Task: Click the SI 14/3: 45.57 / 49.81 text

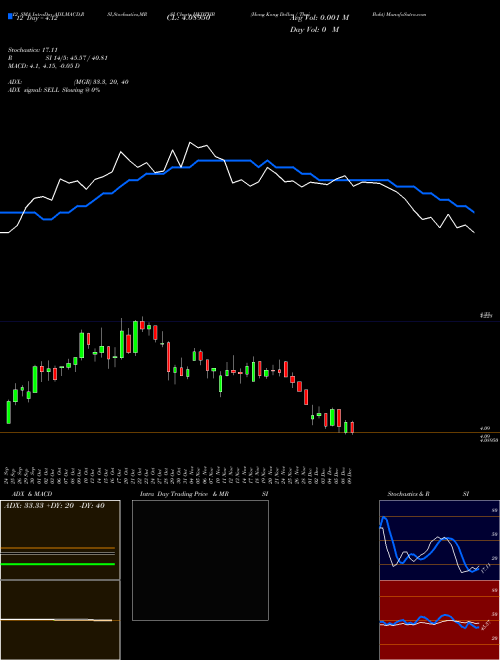Action: (77, 58)
